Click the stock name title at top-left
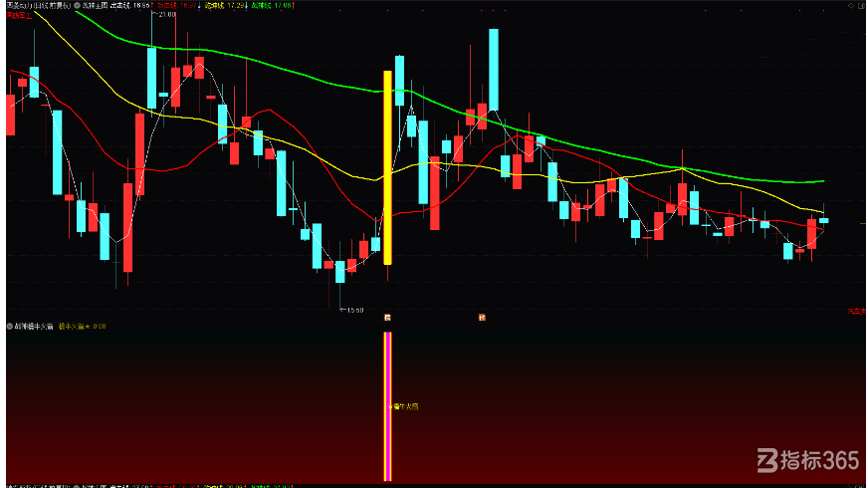The image size is (868, 488). [x=39, y=6]
